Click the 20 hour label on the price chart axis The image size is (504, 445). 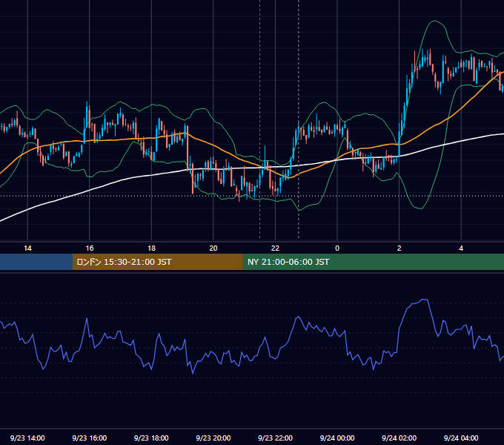click(x=213, y=248)
